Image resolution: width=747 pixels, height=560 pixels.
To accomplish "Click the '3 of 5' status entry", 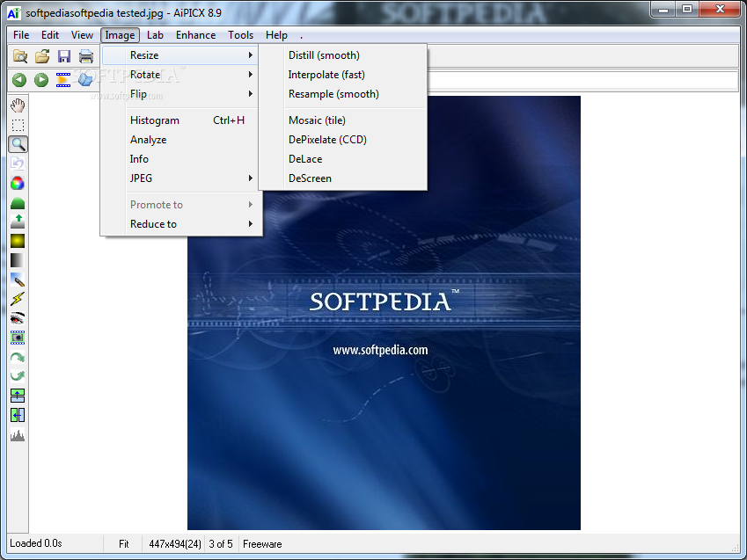I will click(221, 544).
